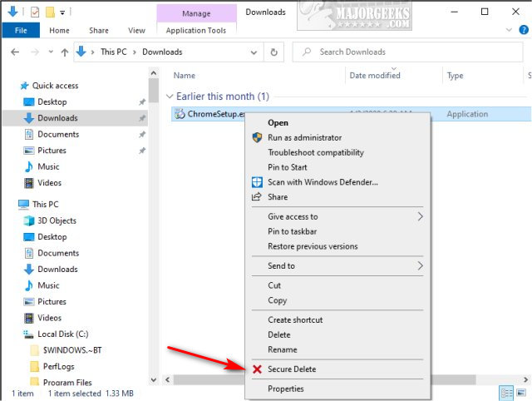
Task: Open the File ribbon tab
Action: pyautogui.click(x=22, y=31)
